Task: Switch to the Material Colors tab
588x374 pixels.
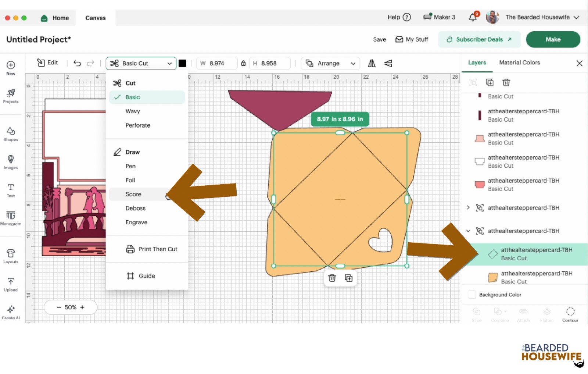Action: tap(519, 63)
